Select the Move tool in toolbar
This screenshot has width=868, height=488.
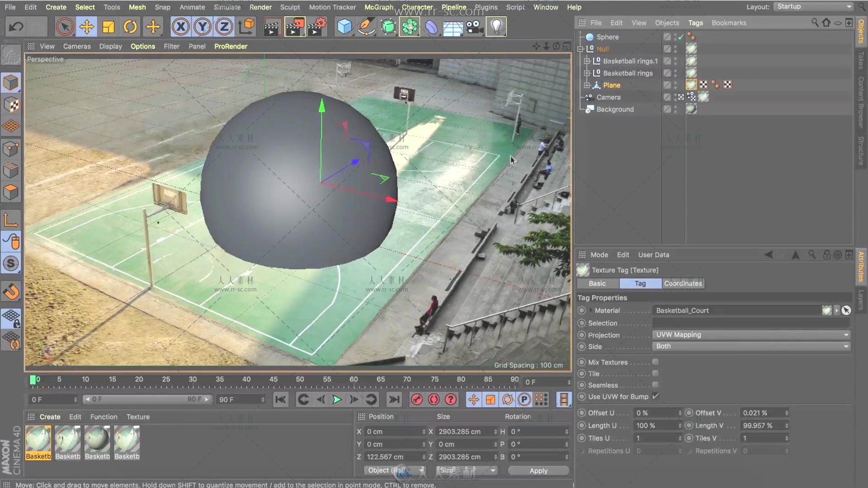86,26
